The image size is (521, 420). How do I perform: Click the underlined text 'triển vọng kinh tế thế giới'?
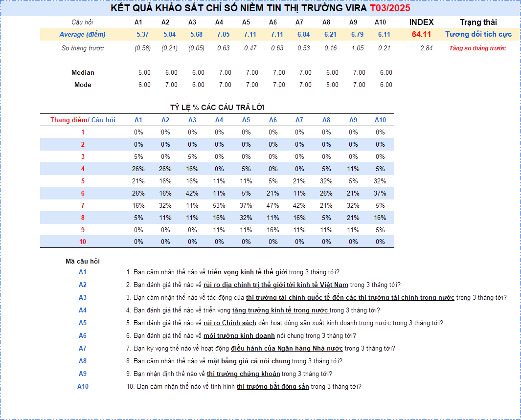(x=247, y=273)
